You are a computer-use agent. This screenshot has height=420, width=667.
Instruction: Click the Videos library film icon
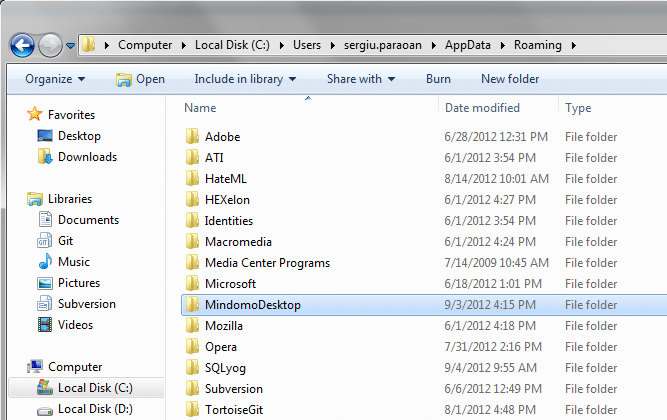[x=45, y=325]
